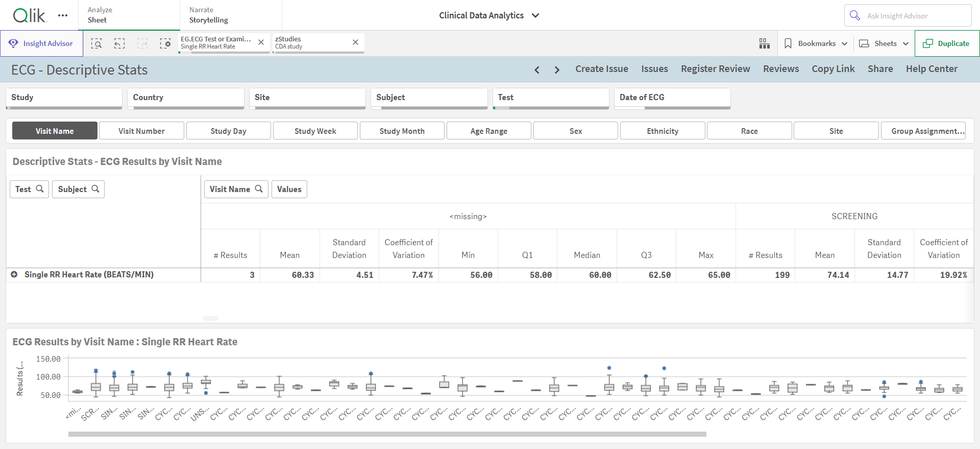The image size is (980, 449).
Task: Expand the Clinical Data Analytics app menu
Action: [x=489, y=15]
